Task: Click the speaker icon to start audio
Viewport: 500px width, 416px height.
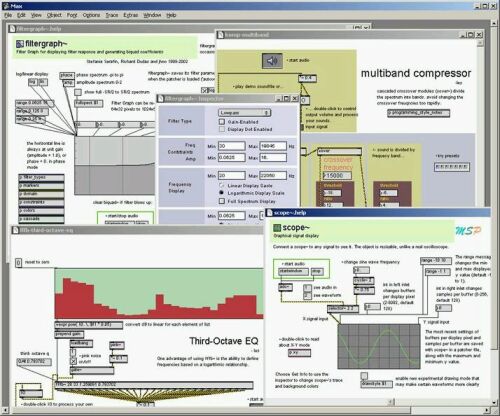Action: [272, 61]
